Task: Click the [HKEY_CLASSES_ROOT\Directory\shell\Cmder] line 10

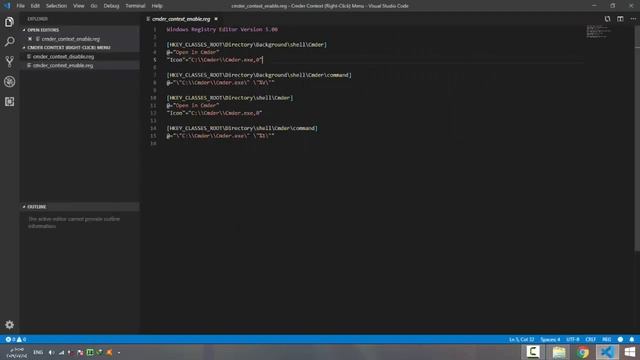Action: tap(230, 98)
